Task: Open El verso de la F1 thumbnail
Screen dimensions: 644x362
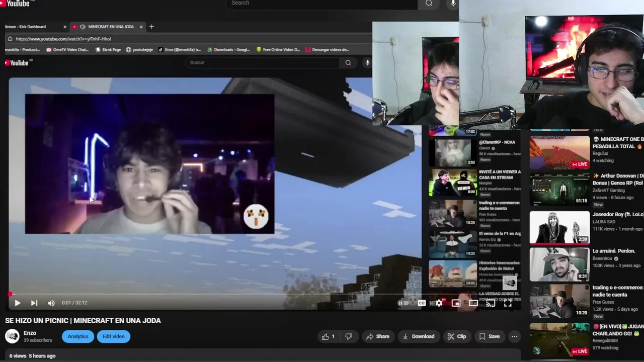Action: coord(452,243)
